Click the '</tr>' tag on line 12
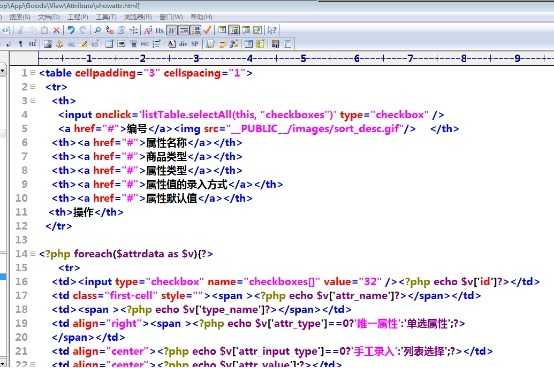Screen dimensions: 554x368 (59, 226)
